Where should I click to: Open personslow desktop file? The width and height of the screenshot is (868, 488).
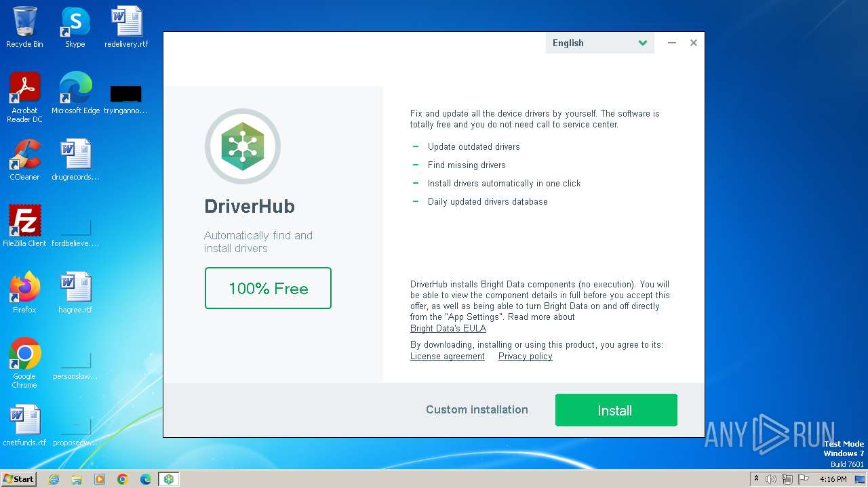point(75,366)
